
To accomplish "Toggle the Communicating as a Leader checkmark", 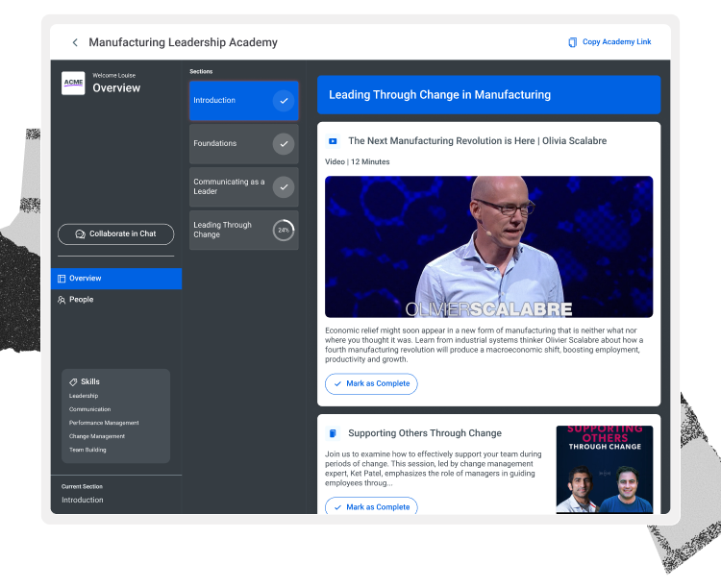I will coord(284,187).
